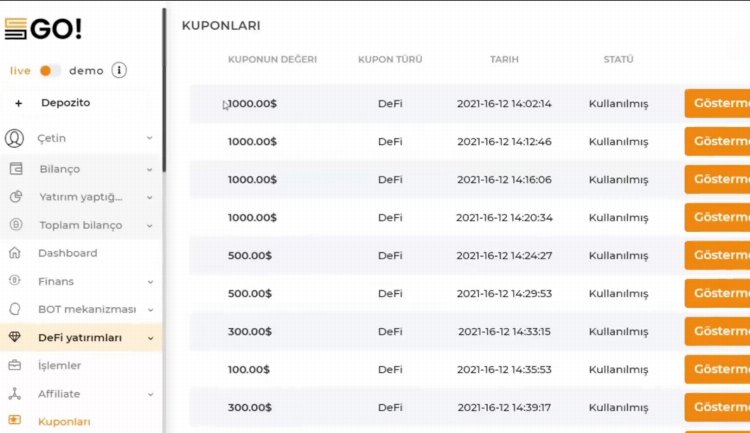Click Göster button for the 14:02:14 coupon
750x433 pixels.
pos(718,104)
